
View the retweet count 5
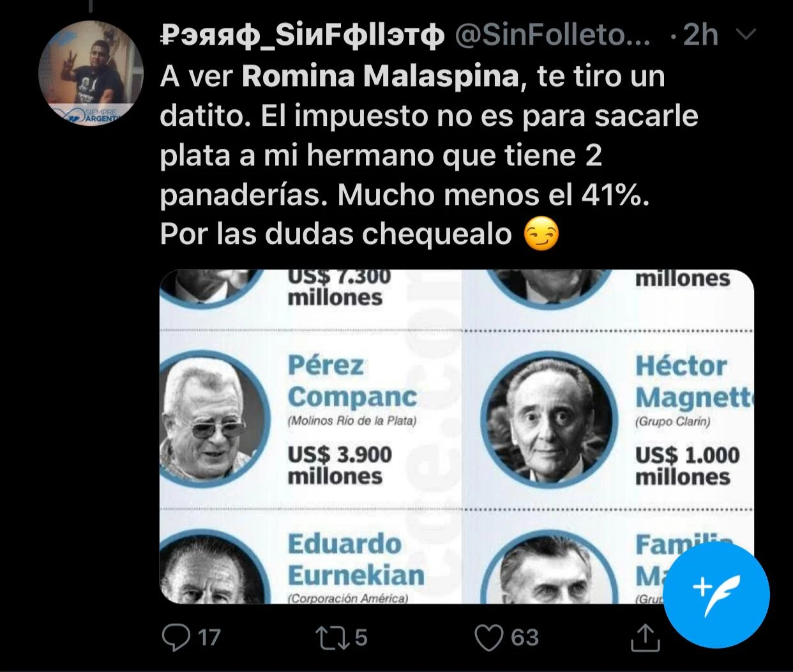[360, 638]
